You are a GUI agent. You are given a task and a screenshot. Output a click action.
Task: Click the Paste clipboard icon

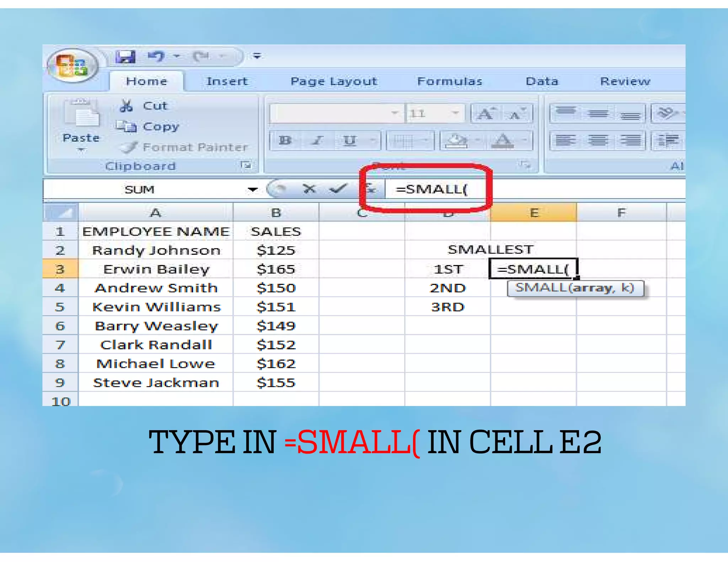[81, 114]
